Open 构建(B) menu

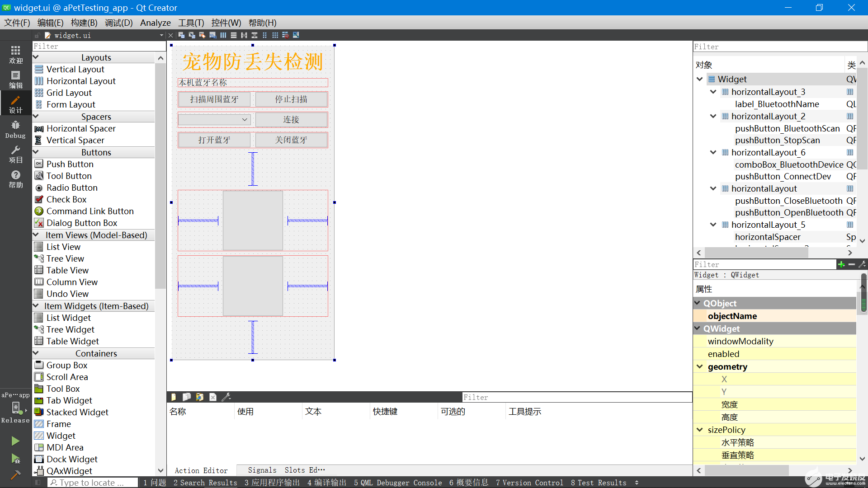click(84, 23)
